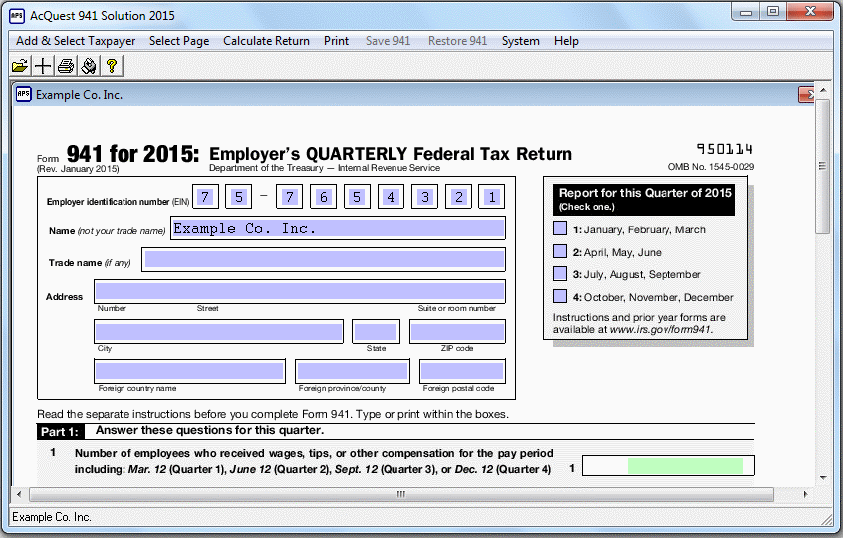Click 'OMB No. 1545-0029' text

click(x=711, y=167)
